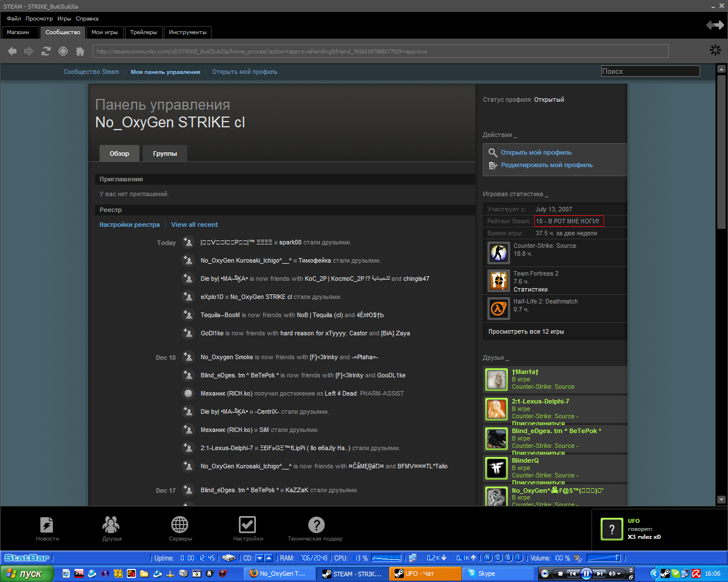The width and height of the screenshot is (728, 582).
Task: Open Сообщество Steam link
Action: tap(92, 72)
